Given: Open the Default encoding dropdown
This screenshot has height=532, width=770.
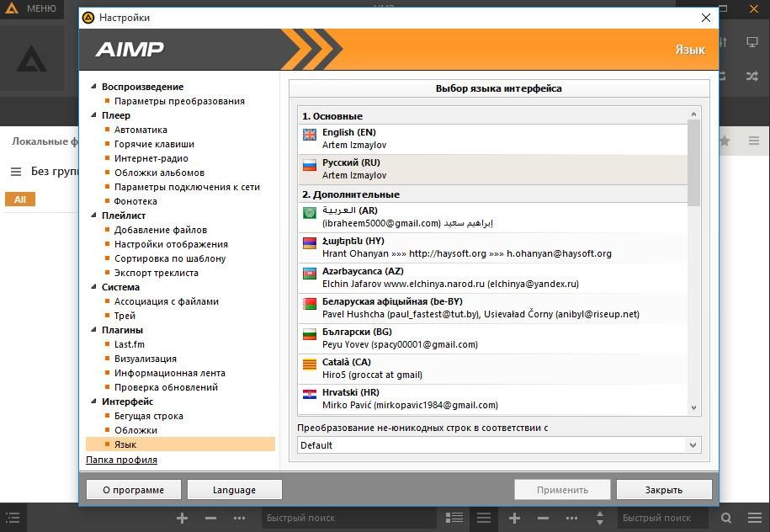Looking at the screenshot, I should point(499,445).
